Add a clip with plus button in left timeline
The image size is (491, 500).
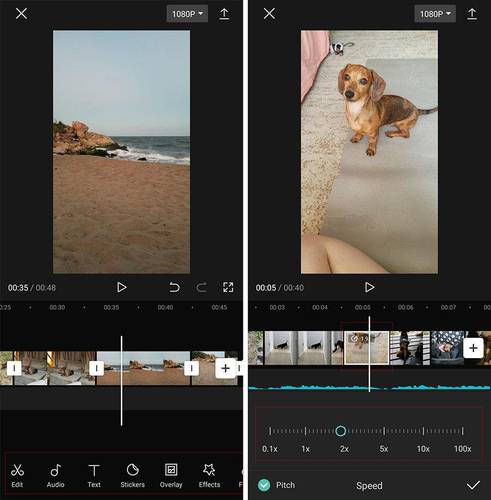pyautogui.click(x=226, y=368)
